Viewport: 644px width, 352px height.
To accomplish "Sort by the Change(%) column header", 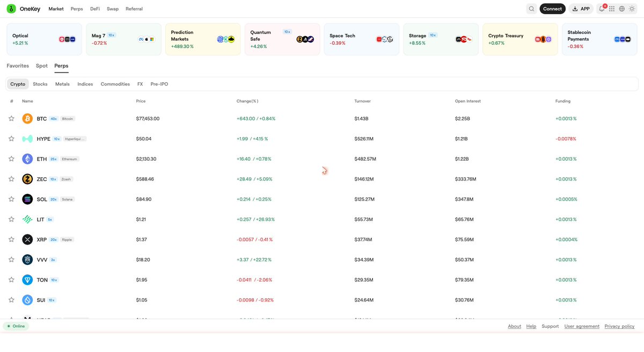I will tap(247, 101).
